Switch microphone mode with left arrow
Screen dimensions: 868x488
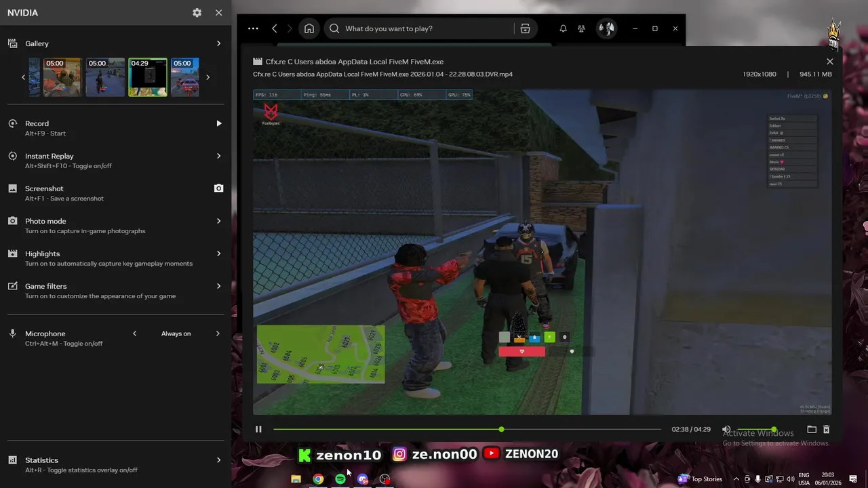[134, 333]
